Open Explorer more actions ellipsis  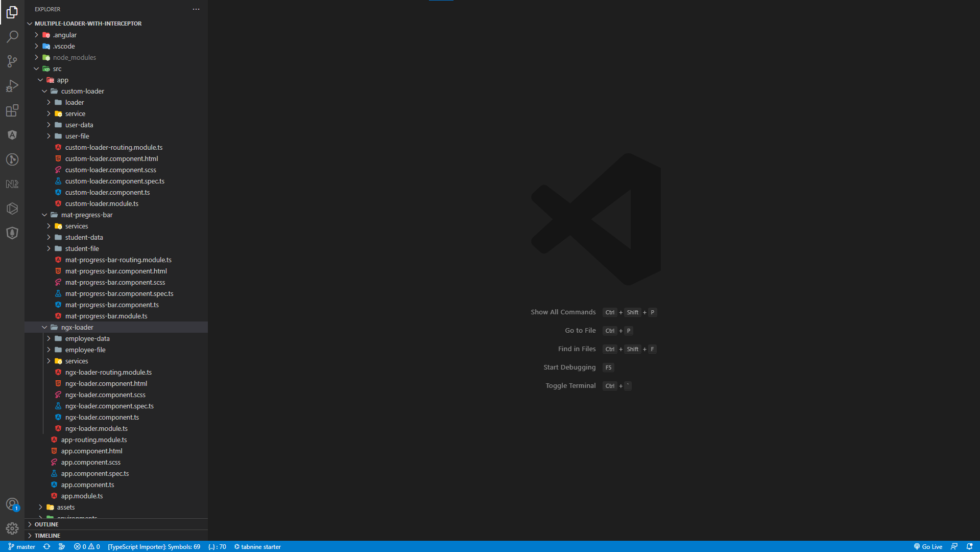(x=196, y=9)
